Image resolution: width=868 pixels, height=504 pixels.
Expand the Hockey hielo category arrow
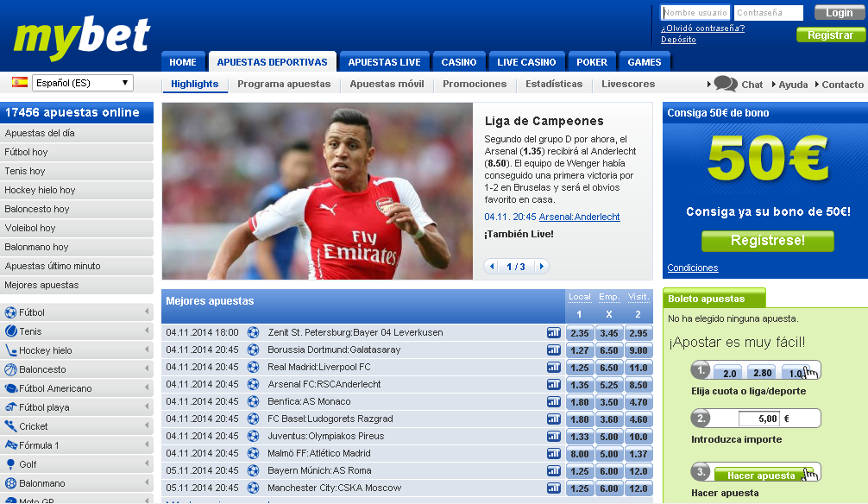[147, 350]
